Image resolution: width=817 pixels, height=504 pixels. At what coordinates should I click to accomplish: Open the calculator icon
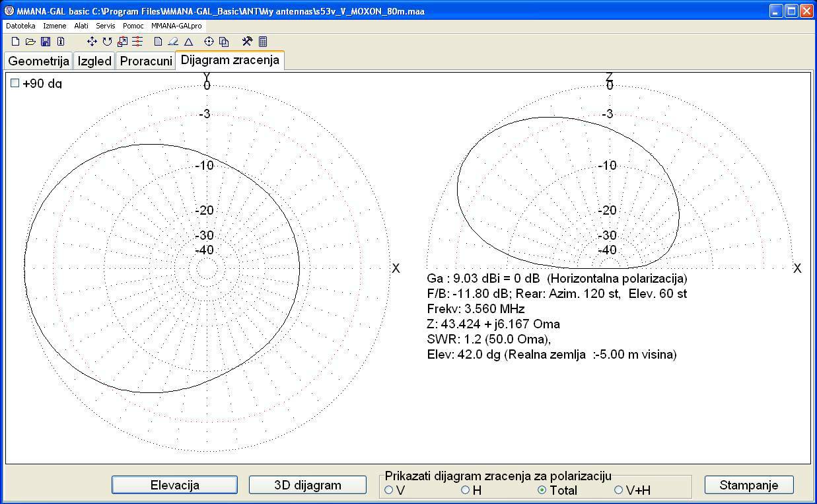[263, 42]
